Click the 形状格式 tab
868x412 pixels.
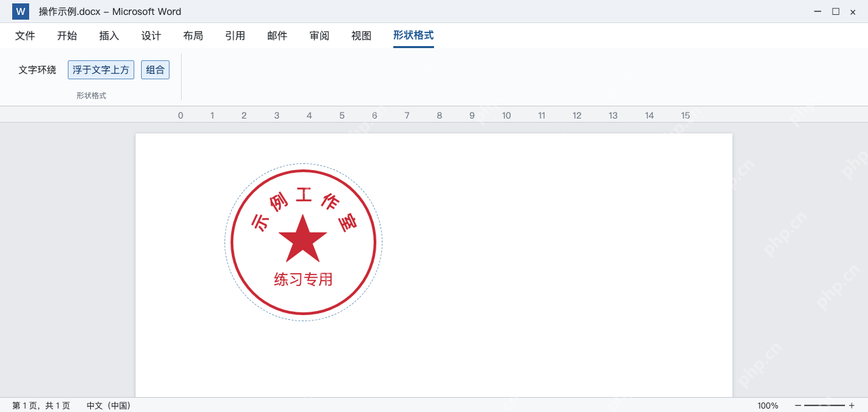pyautogui.click(x=414, y=36)
